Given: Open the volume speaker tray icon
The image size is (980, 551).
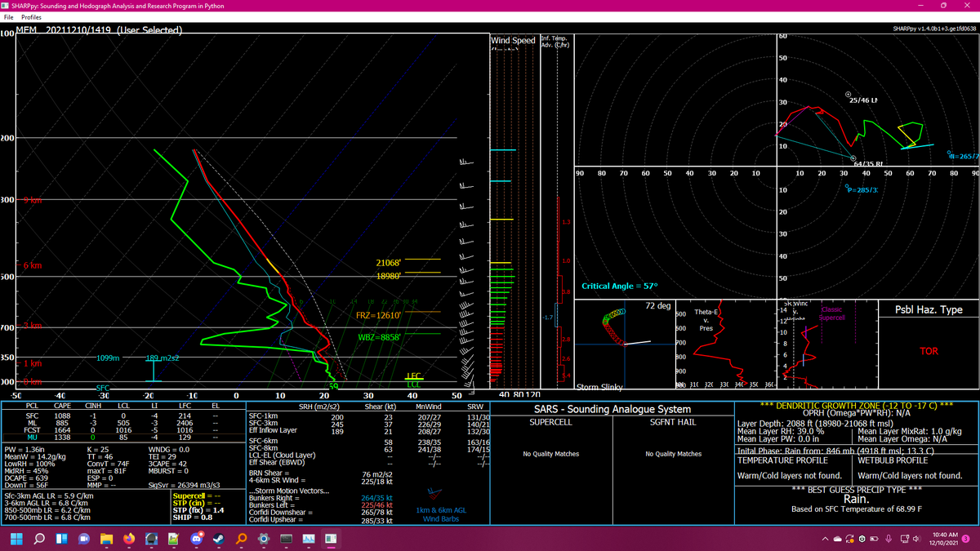Looking at the screenshot, I should click(915, 539).
